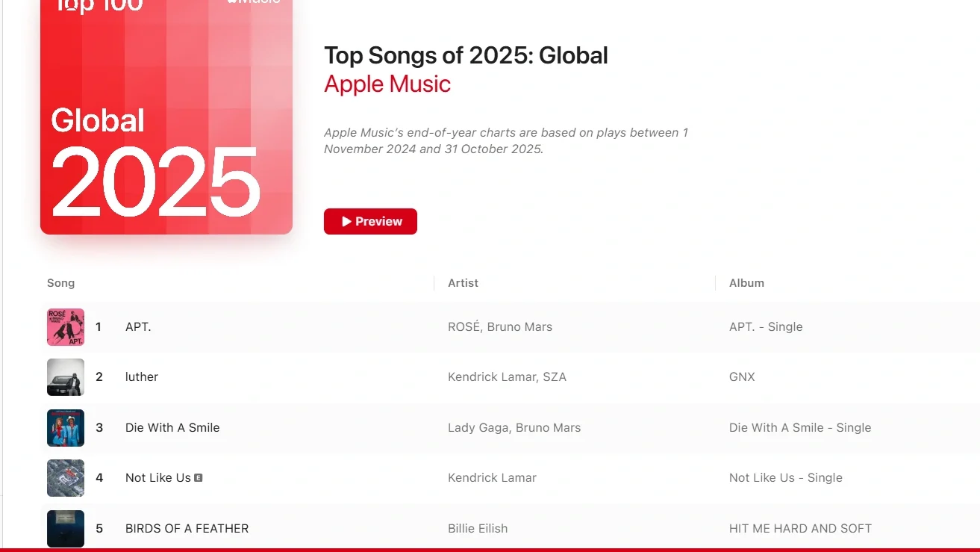Select the song title luther
980x552 pixels.
[141, 376]
